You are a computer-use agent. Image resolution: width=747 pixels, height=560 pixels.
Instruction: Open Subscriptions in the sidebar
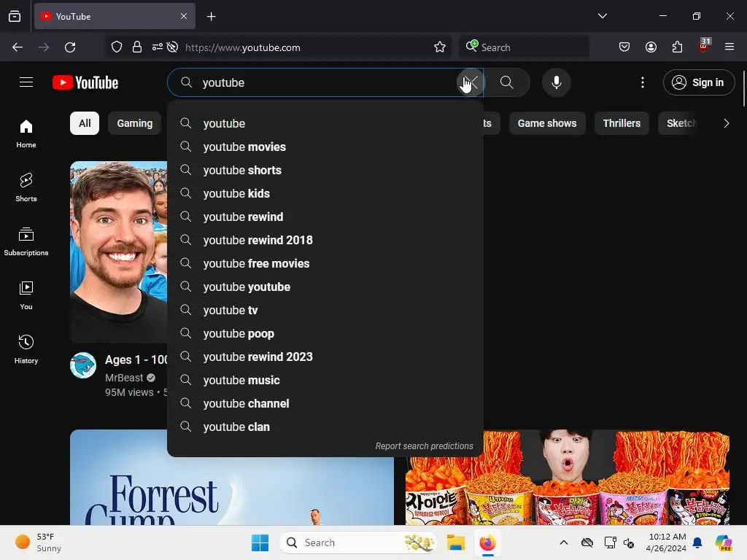coord(26,241)
